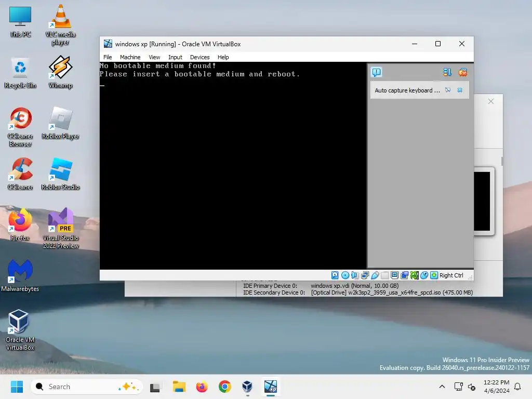This screenshot has width=532, height=399.
Task: Select the Winamp desktop shortcut
Action: (x=60, y=73)
